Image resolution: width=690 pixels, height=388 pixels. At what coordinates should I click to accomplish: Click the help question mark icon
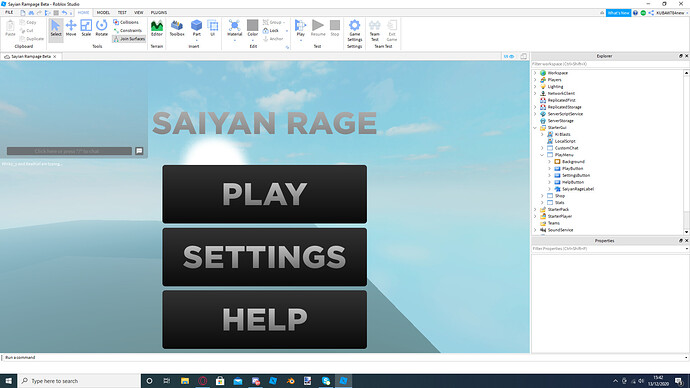(x=635, y=13)
